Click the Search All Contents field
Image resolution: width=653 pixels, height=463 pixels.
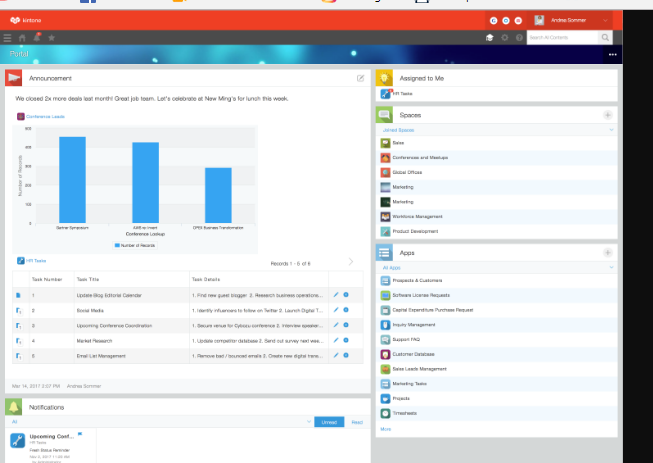562,37
